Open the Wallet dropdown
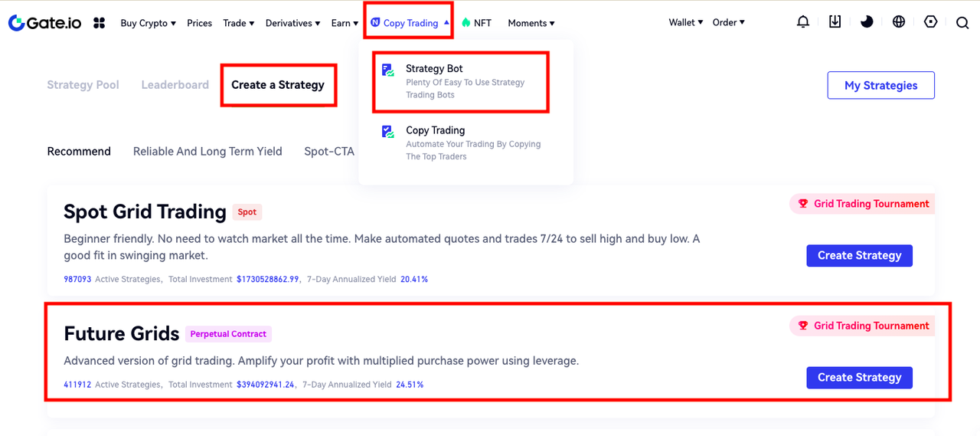 coord(686,22)
